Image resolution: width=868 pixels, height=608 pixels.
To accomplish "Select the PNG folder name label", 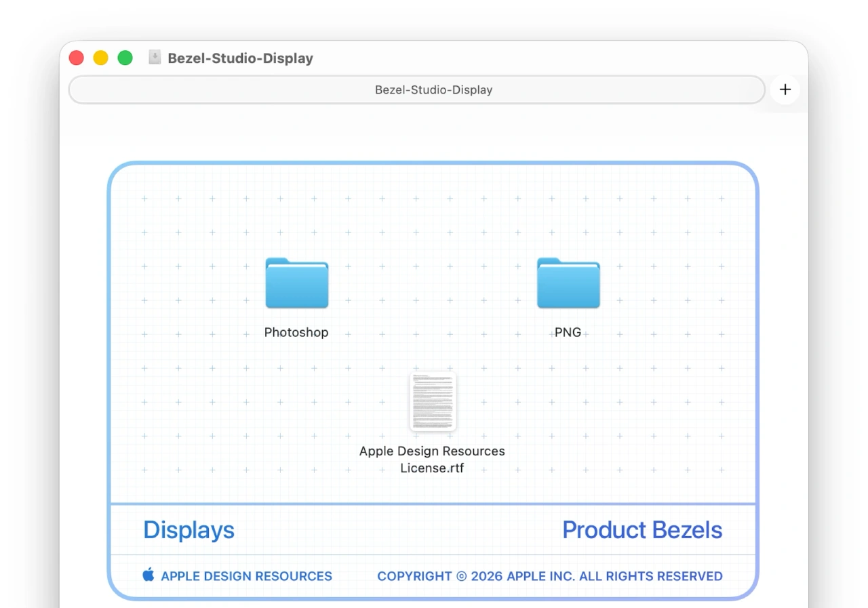I will (x=568, y=332).
